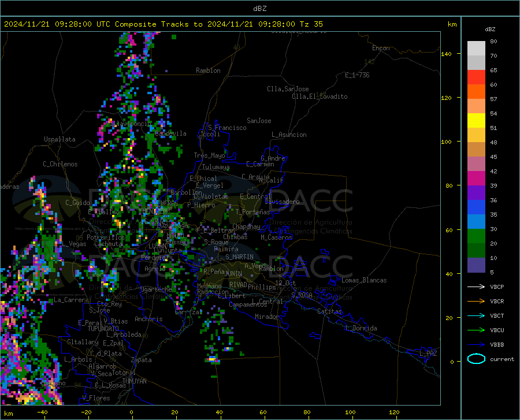Click the L_Dormida map label
Viewport: 520px width, 420px height.
point(361,328)
